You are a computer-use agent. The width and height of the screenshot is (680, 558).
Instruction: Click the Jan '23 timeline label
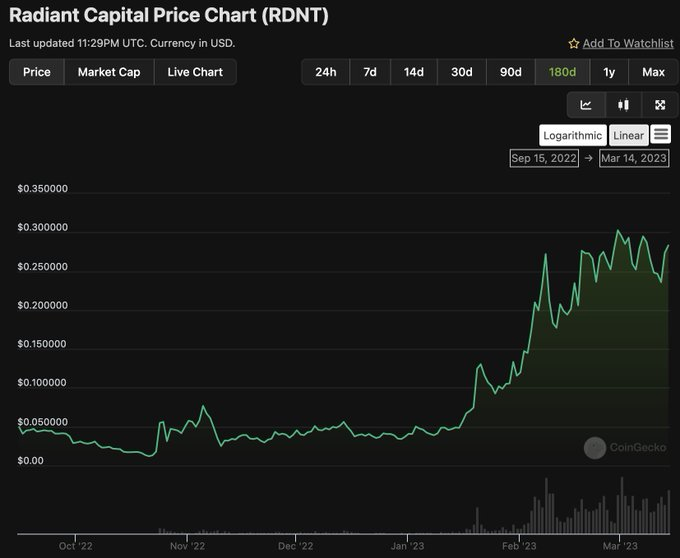pos(407,546)
